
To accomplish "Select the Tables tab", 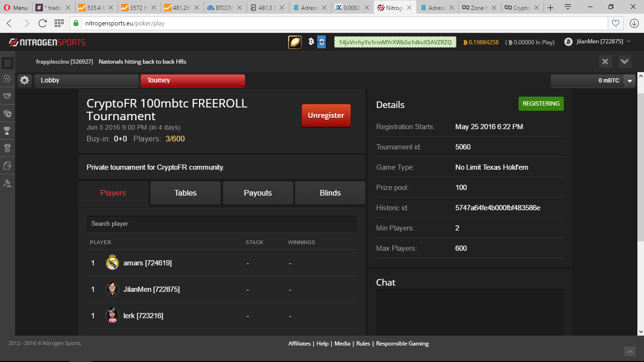I will click(185, 193).
